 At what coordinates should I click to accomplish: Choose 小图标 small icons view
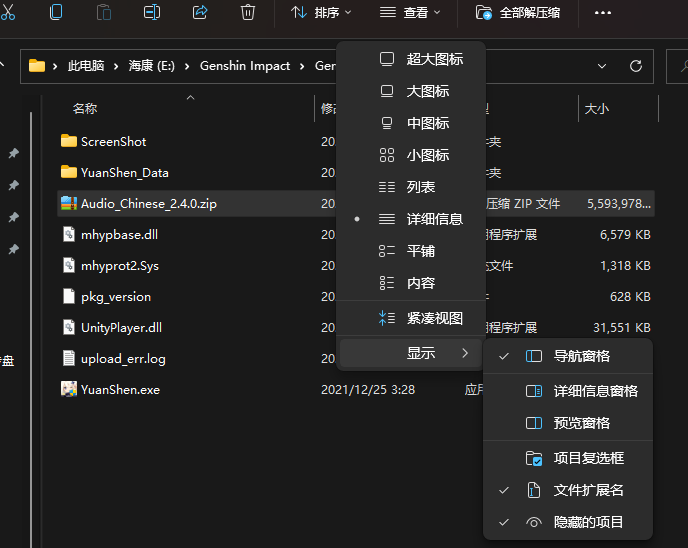click(x=411, y=155)
